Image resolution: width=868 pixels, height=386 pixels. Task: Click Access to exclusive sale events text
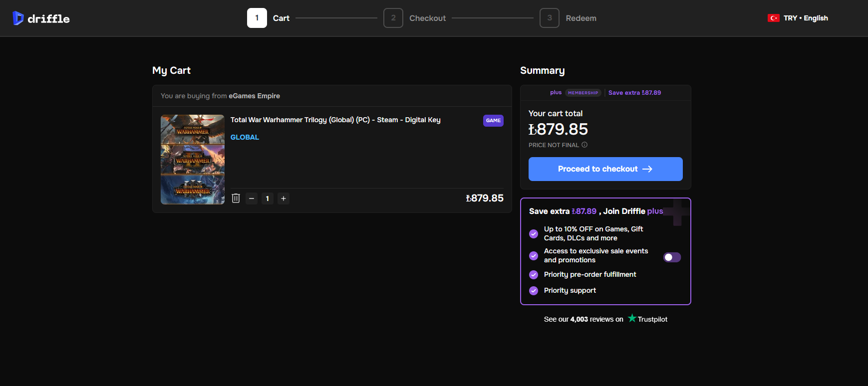596,255
